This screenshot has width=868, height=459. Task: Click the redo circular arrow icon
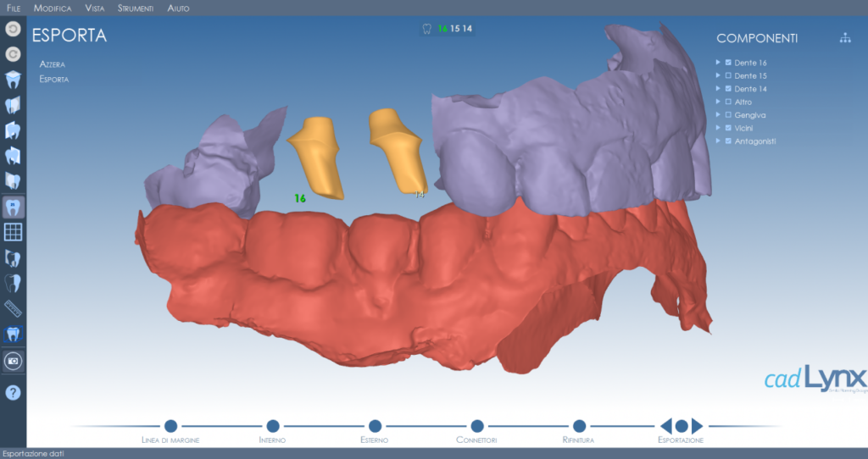pyautogui.click(x=13, y=54)
